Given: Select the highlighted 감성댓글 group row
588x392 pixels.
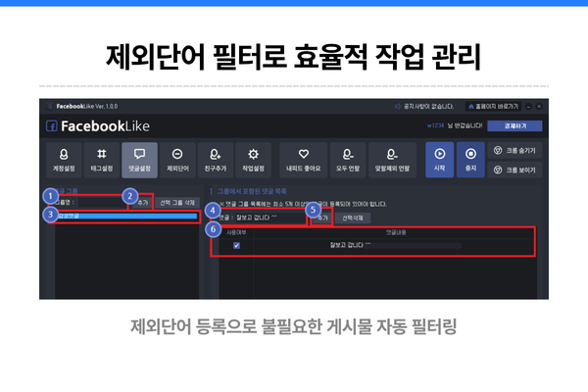Looking at the screenshot, I should pos(126,216).
